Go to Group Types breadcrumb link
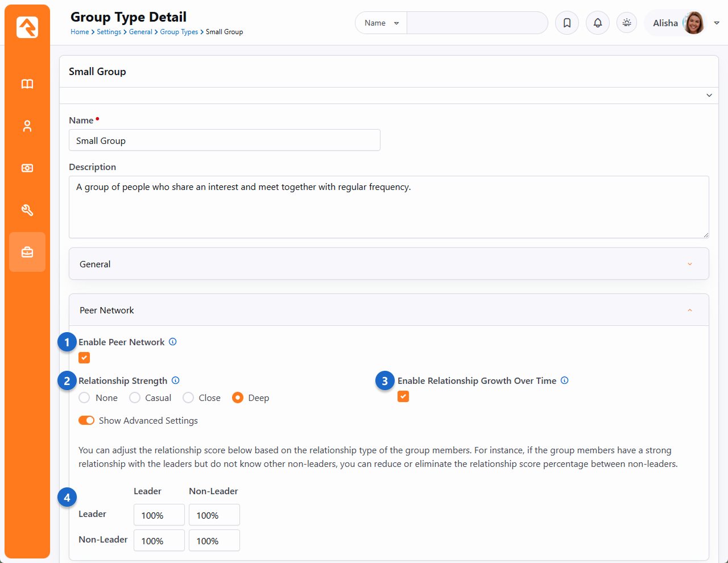Image resolution: width=728 pixels, height=563 pixels. coord(179,32)
